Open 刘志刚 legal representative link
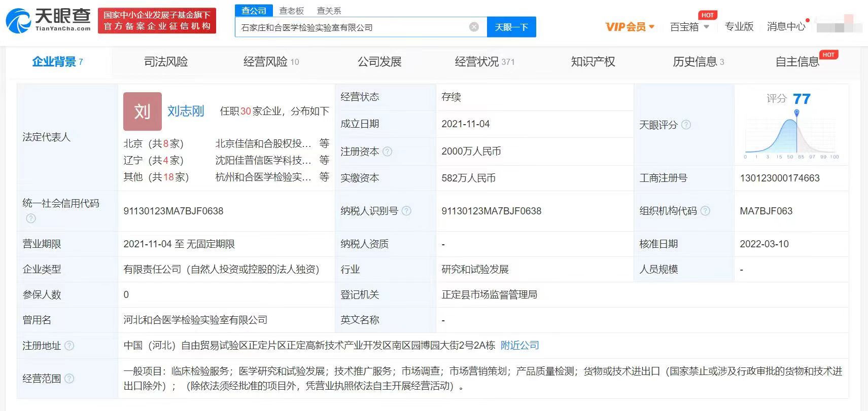This screenshot has width=868, height=411. coord(186,111)
